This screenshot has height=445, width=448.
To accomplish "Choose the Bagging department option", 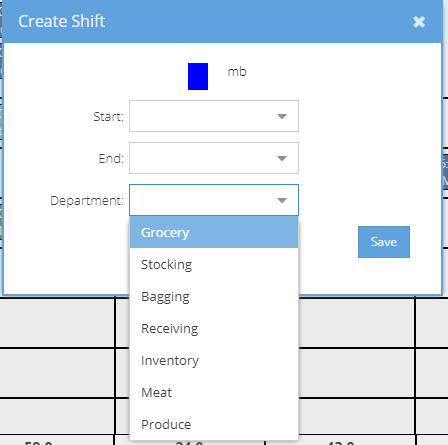I will tap(214, 296).
